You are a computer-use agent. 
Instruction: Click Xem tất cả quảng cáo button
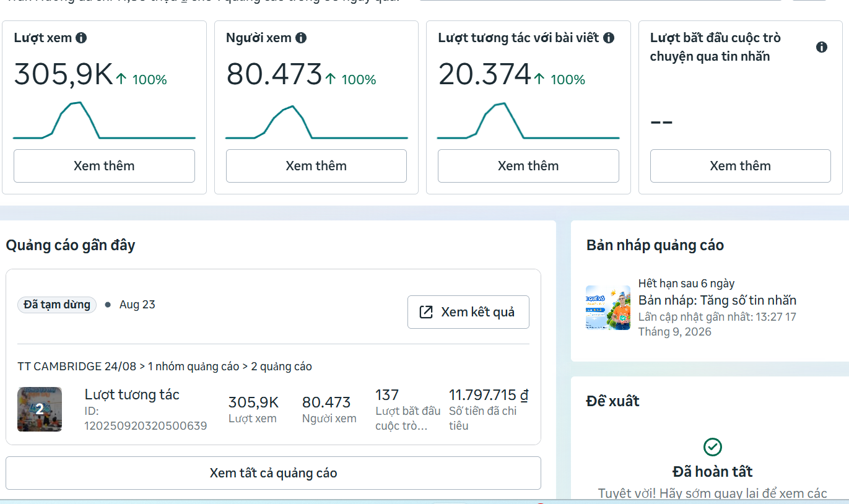(x=273, y=473)
